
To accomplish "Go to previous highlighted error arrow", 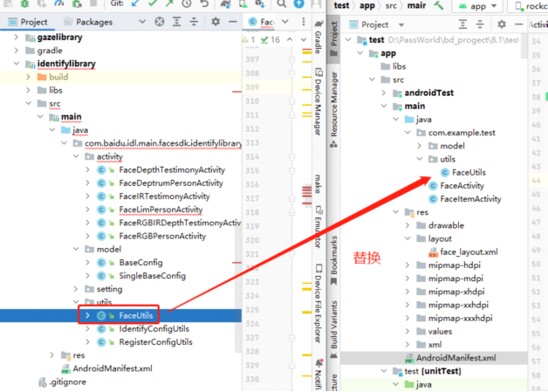I will (290, 39).
